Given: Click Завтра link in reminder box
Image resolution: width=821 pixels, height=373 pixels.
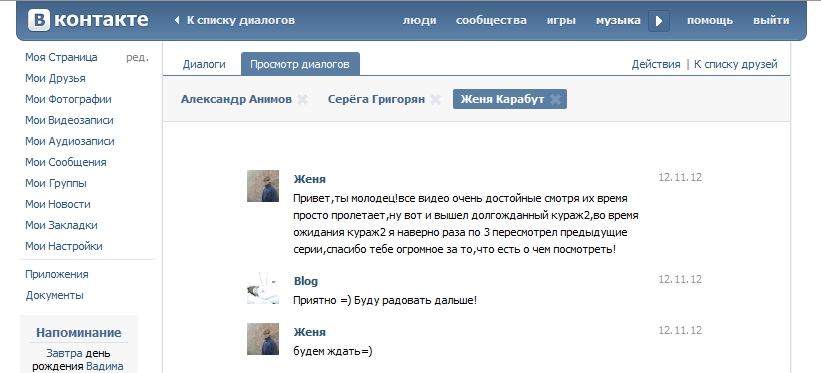Looking at the screenshot, I should coord(64,353).
